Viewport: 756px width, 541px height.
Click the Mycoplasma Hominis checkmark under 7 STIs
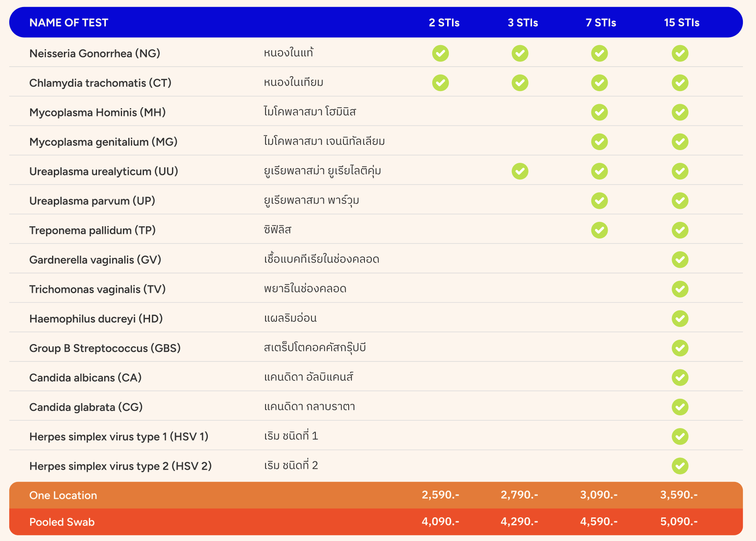tap(599, 112)
